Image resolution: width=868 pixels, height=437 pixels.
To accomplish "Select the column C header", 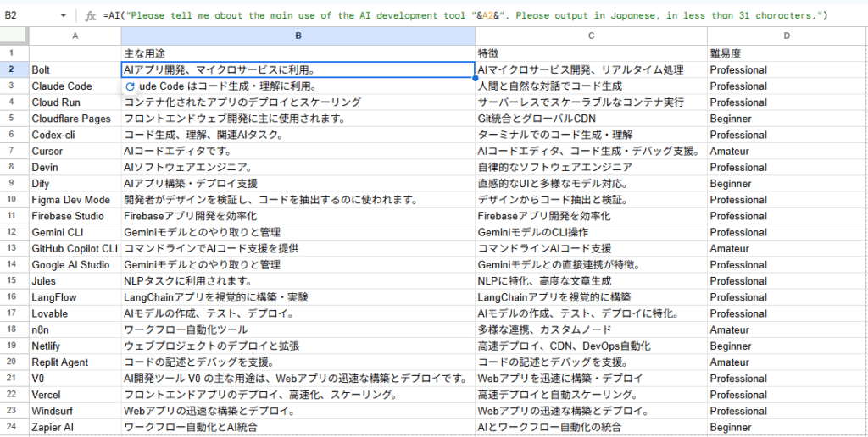I will coord(591,36).
